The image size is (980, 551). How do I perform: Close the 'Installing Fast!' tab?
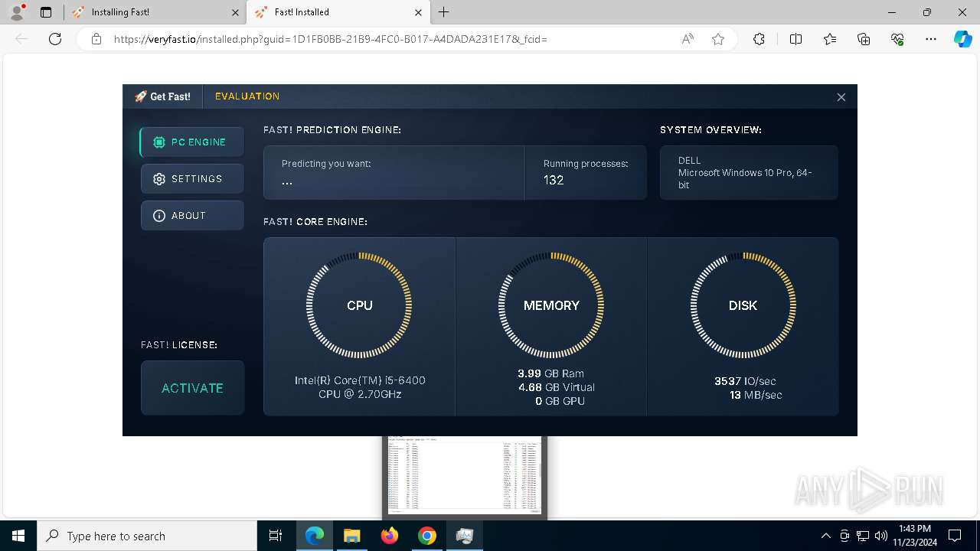(x=235, y=12)
